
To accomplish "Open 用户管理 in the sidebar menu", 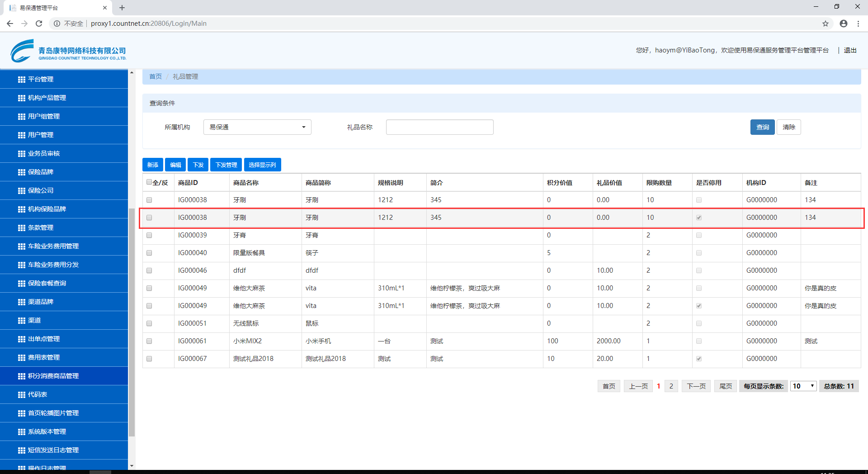I will [x=41, y=135].
